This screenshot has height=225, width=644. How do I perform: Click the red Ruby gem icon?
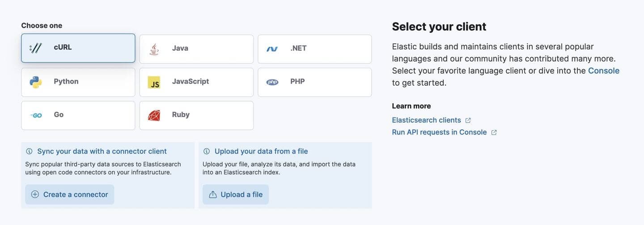(x=154, y=115)
